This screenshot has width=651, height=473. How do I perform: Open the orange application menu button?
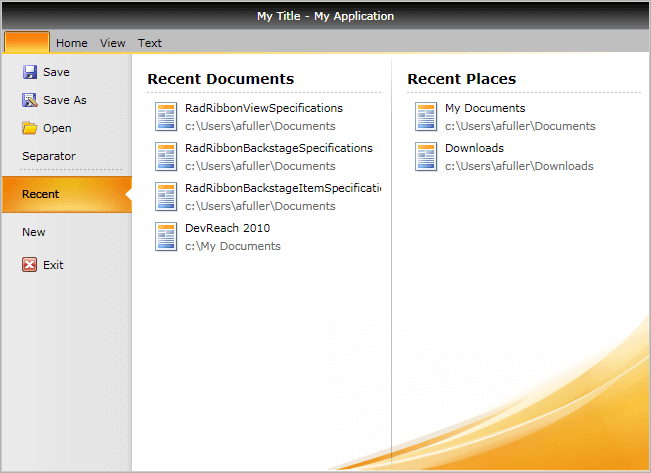27,42
